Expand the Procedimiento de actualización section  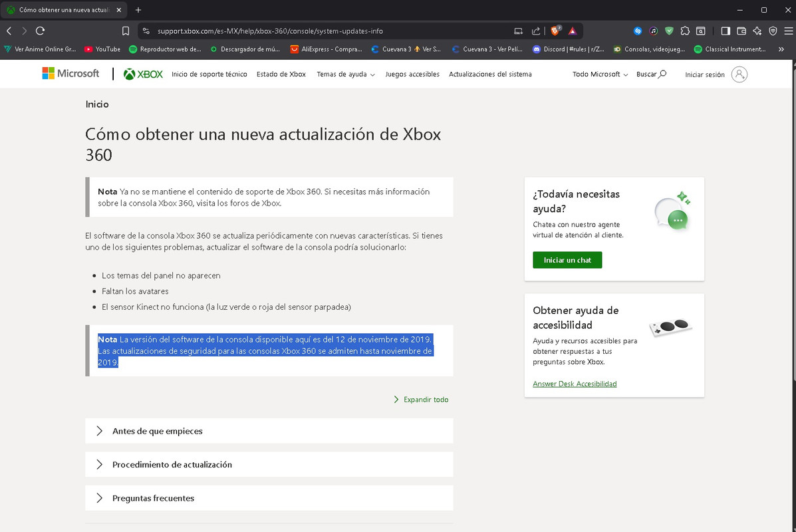269,464
